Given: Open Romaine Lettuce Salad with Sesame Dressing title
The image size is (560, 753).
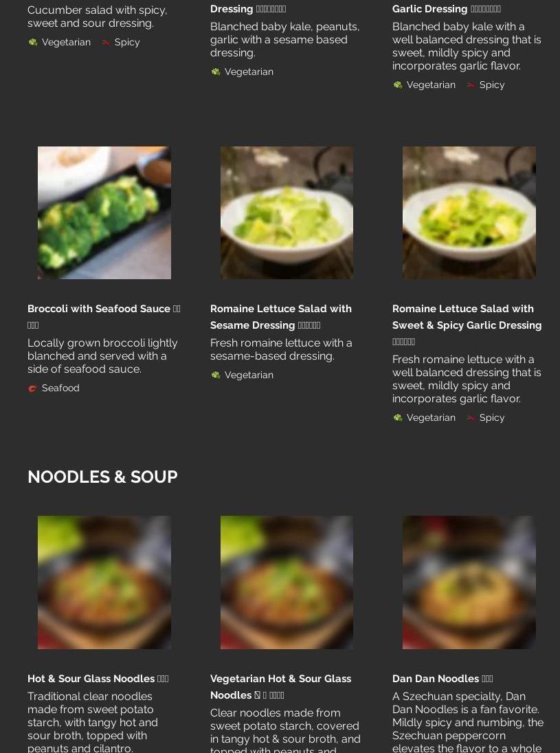Looking at the screenshot, I should (x=281, y=316).
